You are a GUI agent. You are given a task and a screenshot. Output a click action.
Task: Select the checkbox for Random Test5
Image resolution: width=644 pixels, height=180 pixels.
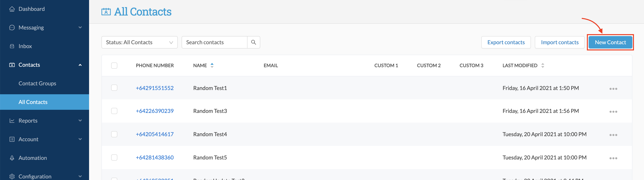114,157
